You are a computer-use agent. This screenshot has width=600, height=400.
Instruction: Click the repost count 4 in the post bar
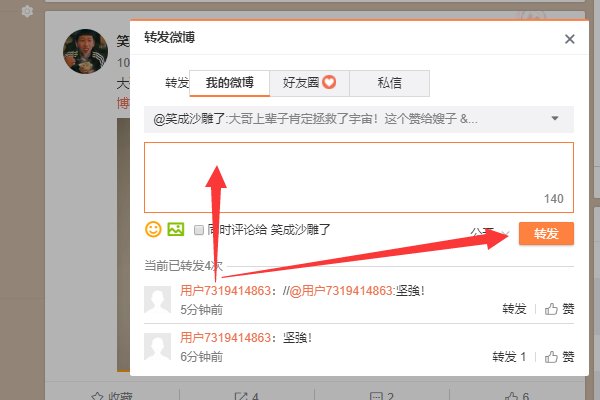246,397
